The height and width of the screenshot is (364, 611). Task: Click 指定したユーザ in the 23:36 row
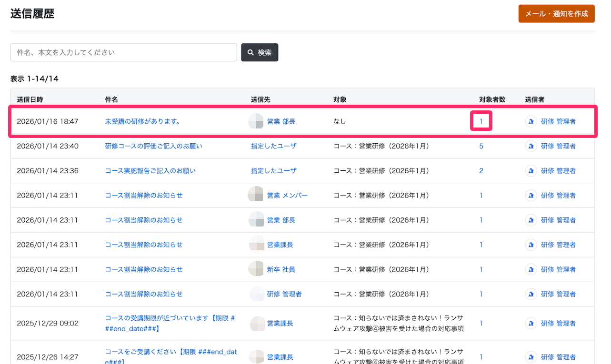click(273, 171)
